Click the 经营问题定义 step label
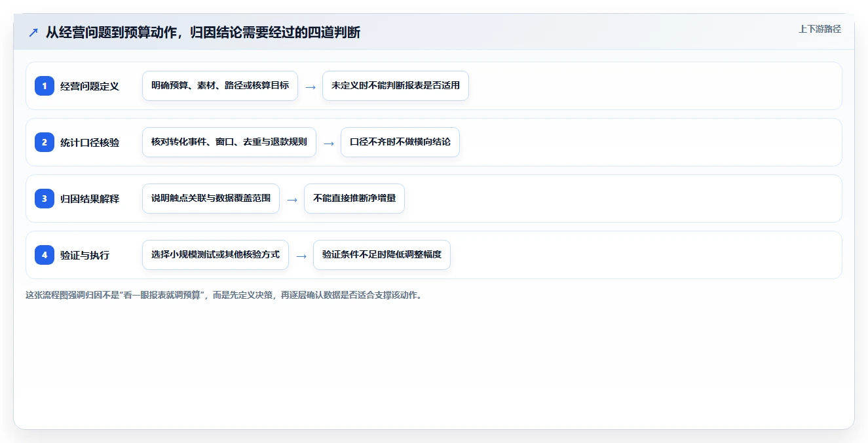 click(x=90, y=86)
